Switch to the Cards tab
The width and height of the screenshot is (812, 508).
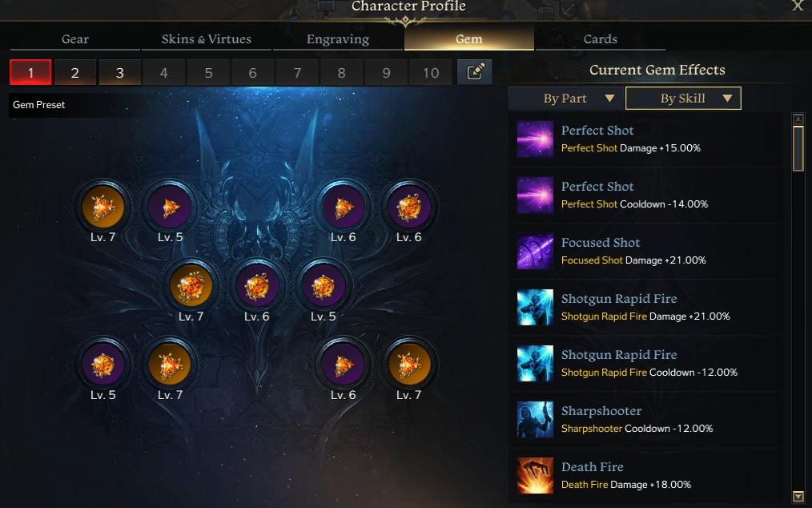click(601, 39)
